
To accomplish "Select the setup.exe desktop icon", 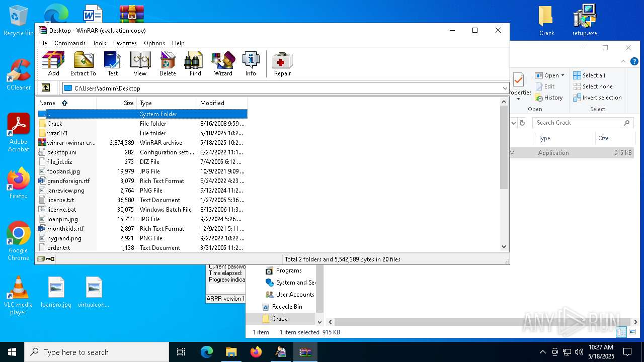I will (x=585, y=21).
